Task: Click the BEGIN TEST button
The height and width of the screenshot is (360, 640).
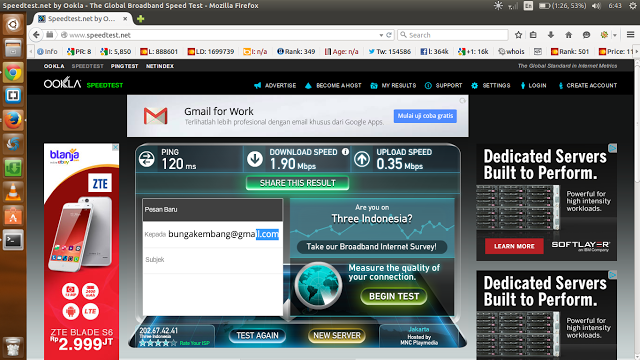Action: 394,296
